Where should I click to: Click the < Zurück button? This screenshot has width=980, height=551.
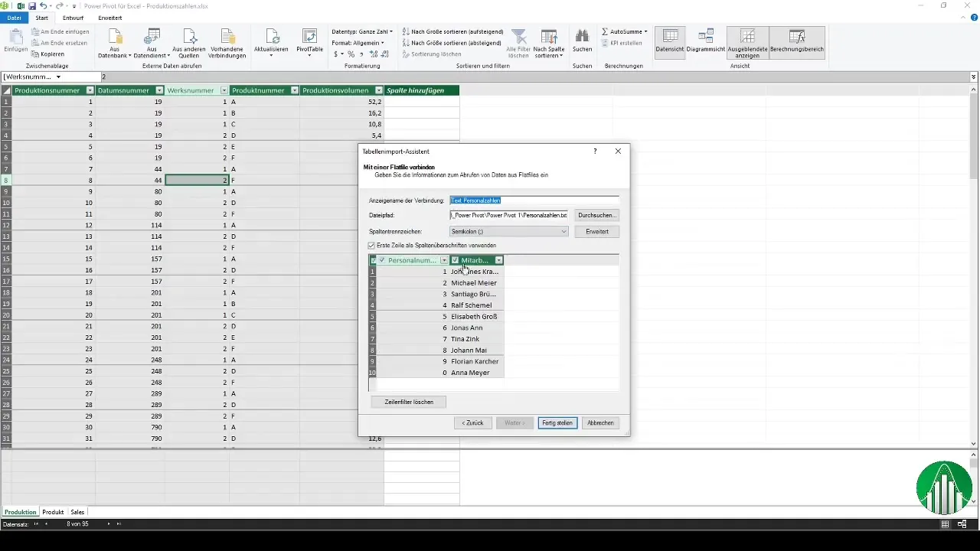point(472,422)
